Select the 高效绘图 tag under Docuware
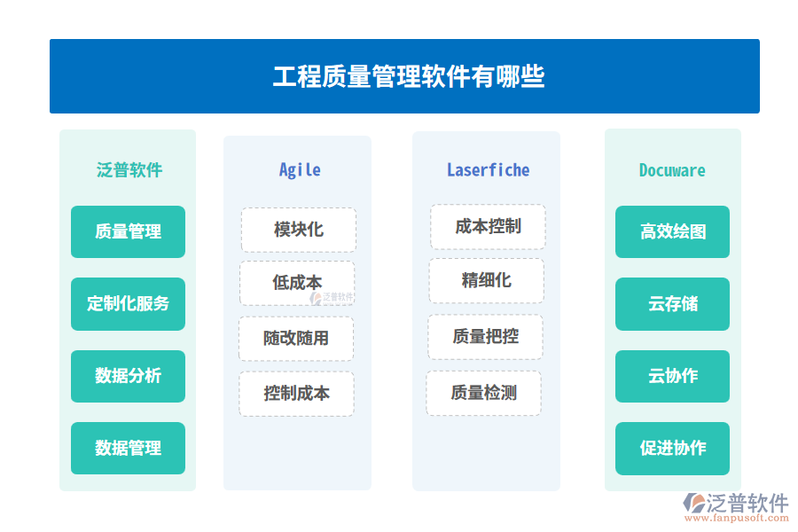 [672, 231]
